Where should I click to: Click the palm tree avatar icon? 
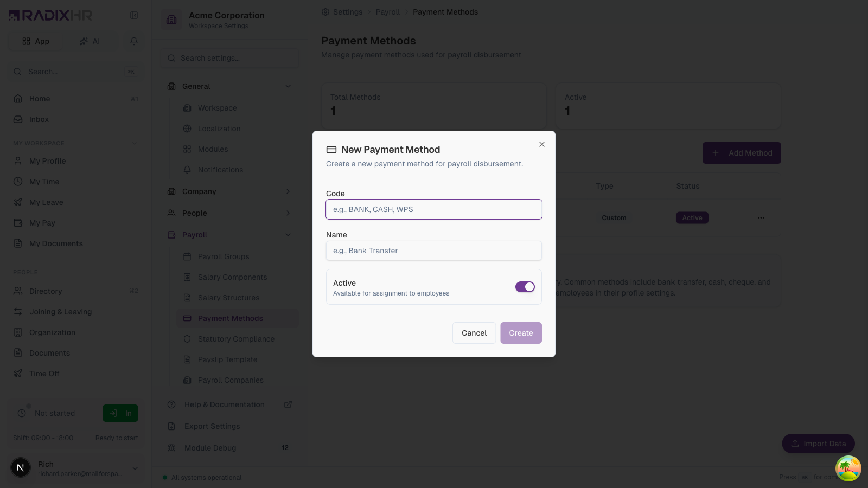(x=848, y=468)
